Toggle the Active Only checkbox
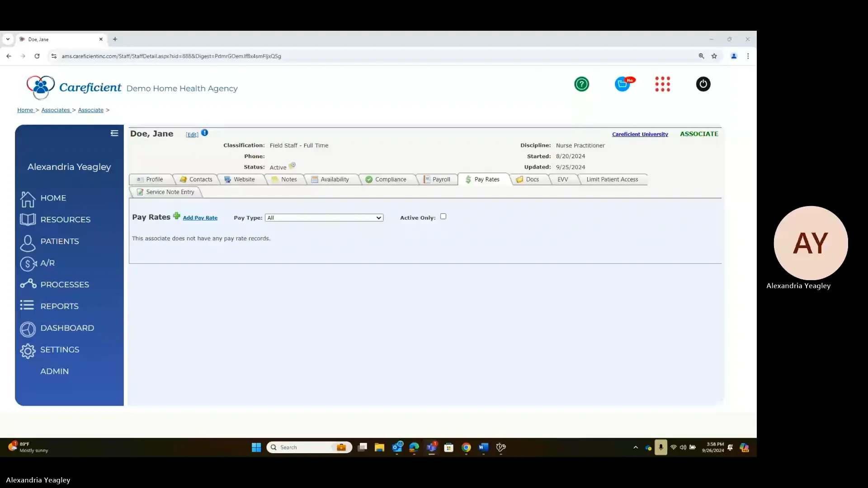 (x=443, y=216)
